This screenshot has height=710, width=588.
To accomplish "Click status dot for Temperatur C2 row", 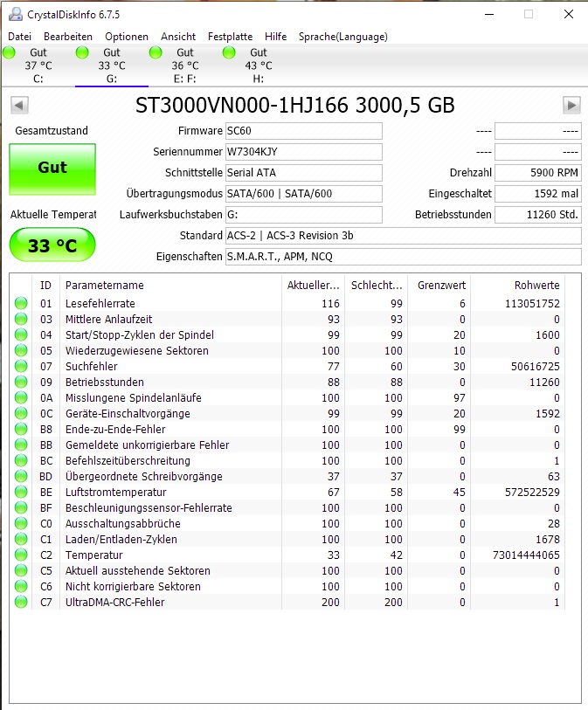I will [21, 555].
